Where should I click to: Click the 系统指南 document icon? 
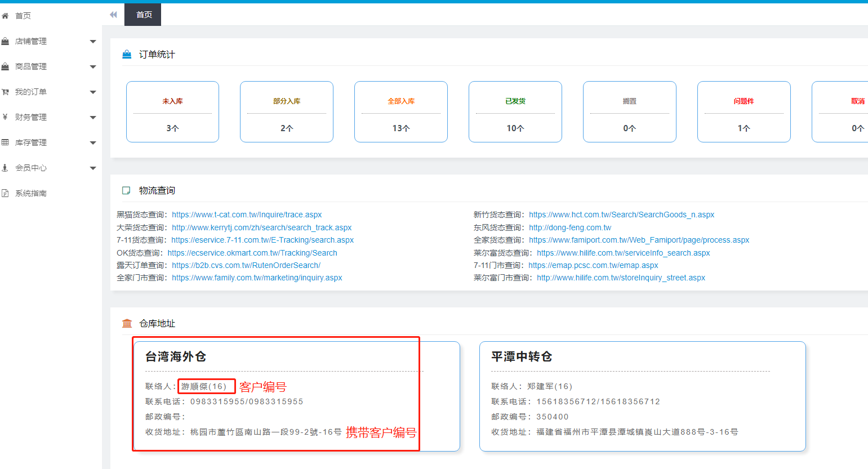tap(5, 193)
